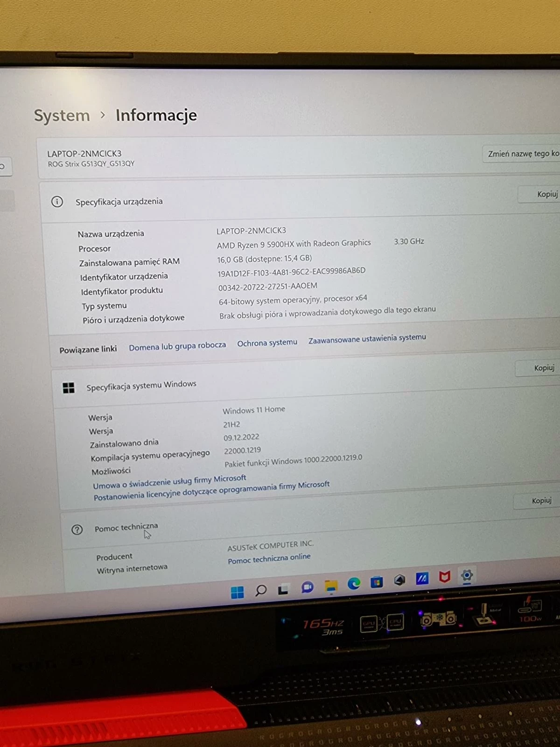This screenshot has height=747, width=560.
Task: Open taskbar Search magnifier
Action: [x=261, y=591]
